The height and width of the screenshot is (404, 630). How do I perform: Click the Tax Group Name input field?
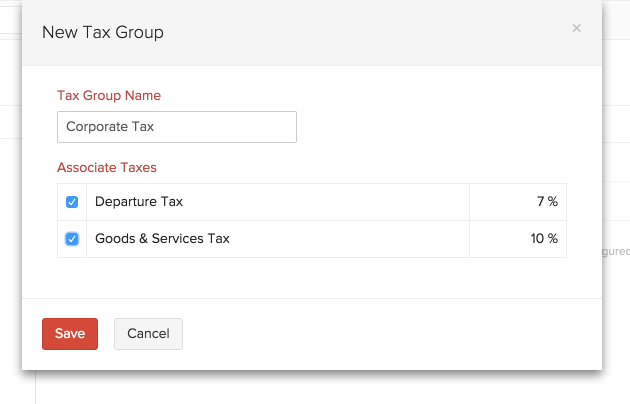pos(177,127)
